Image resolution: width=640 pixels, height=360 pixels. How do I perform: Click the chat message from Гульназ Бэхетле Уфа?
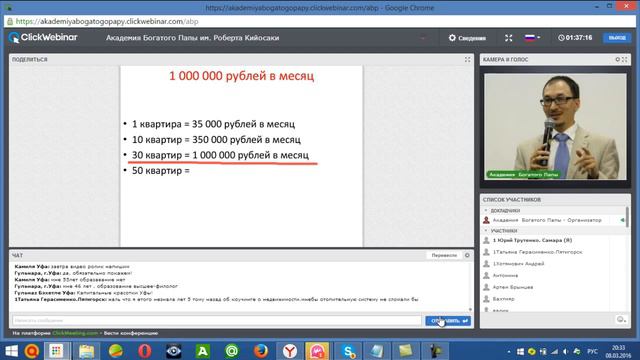[84, 293]
